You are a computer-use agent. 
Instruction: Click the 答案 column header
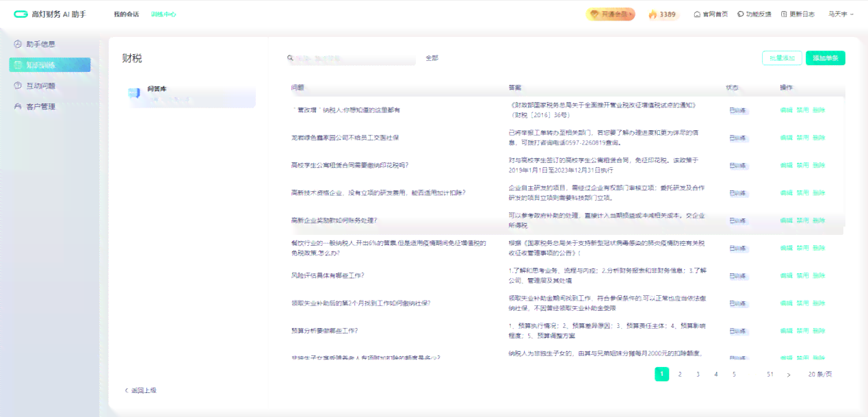pos(515,88)
